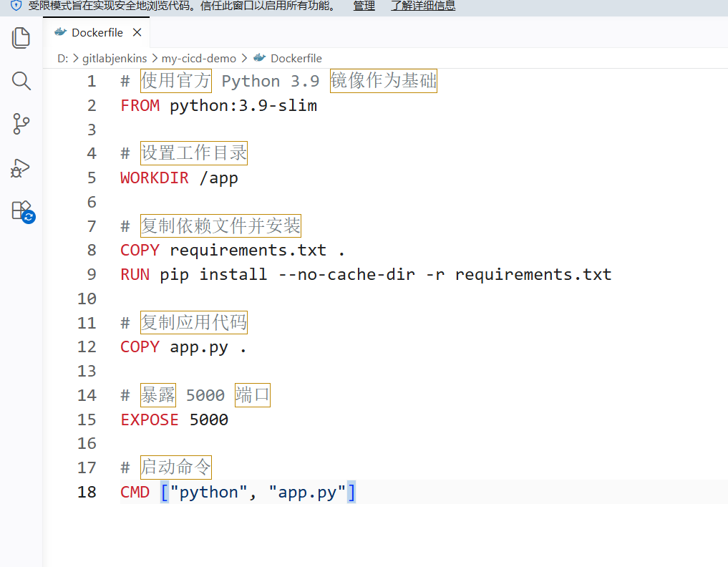Click the comment 暴露 on line 14
Screen dimensions: 728x567
click(158, 395)
